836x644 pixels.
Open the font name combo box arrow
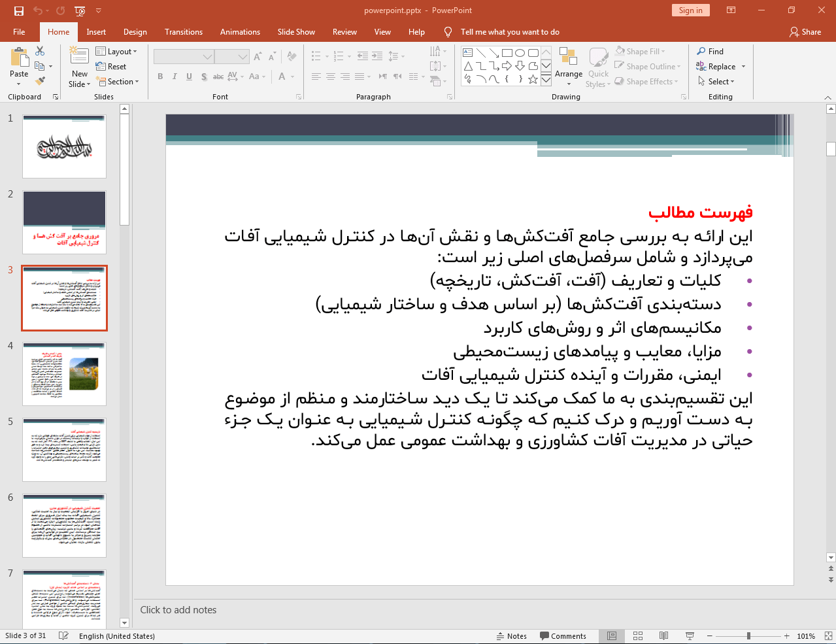click(x=207, y=57)
